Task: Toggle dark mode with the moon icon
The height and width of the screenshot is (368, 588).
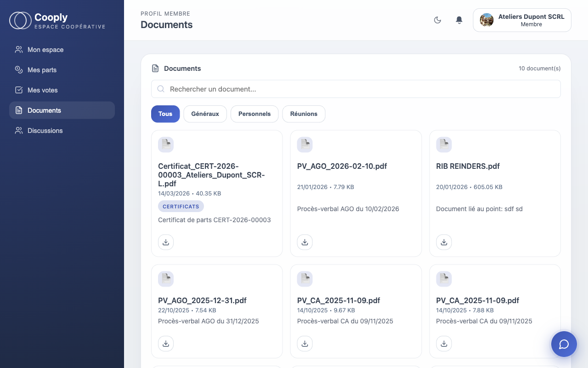Action: 437,20
